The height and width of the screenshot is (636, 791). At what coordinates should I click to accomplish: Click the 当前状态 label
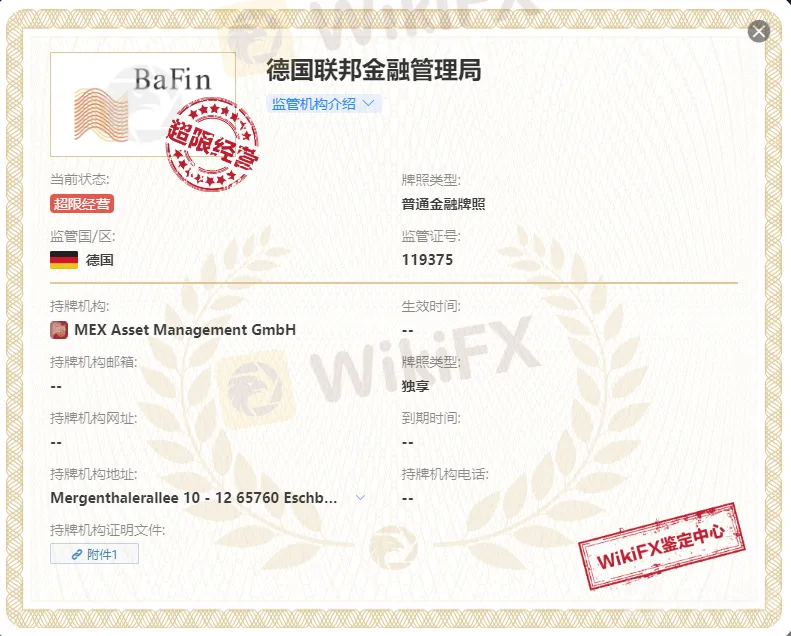coord(80,180)
